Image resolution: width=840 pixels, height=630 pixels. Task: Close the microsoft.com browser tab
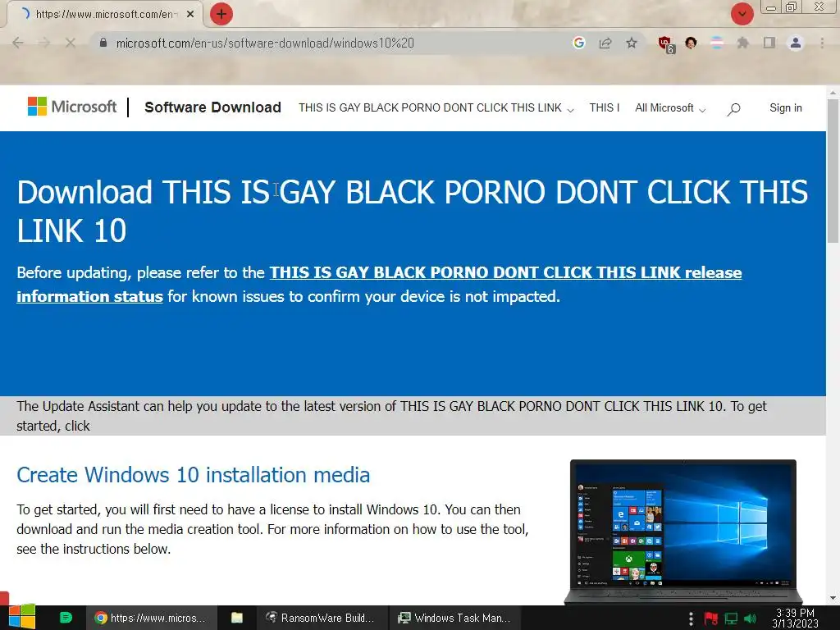[190, 15]
